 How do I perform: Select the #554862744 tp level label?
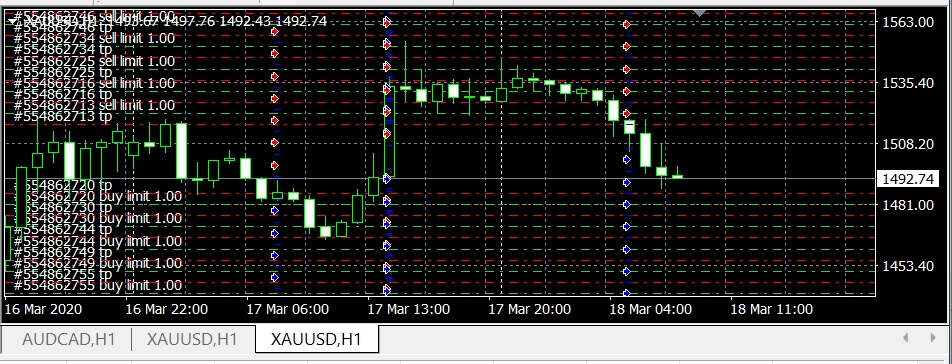[63, 229]
